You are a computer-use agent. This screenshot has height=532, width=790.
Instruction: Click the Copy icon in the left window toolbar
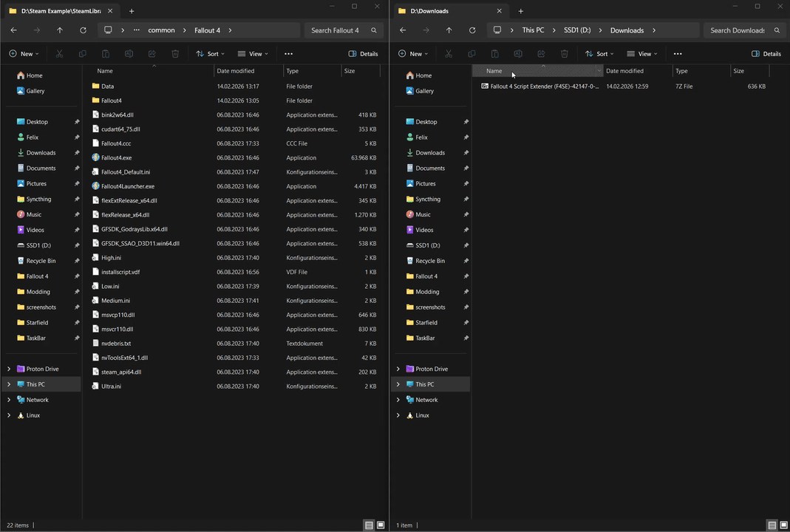coord(82,53)
